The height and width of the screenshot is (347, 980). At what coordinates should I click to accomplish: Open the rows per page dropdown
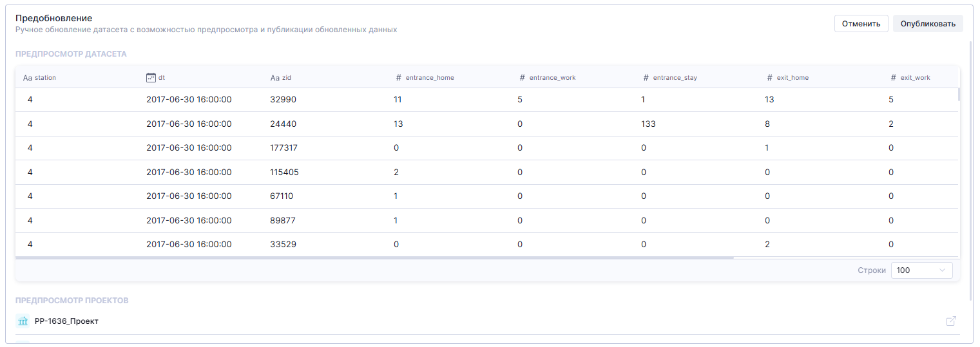(x=921, y=270)
